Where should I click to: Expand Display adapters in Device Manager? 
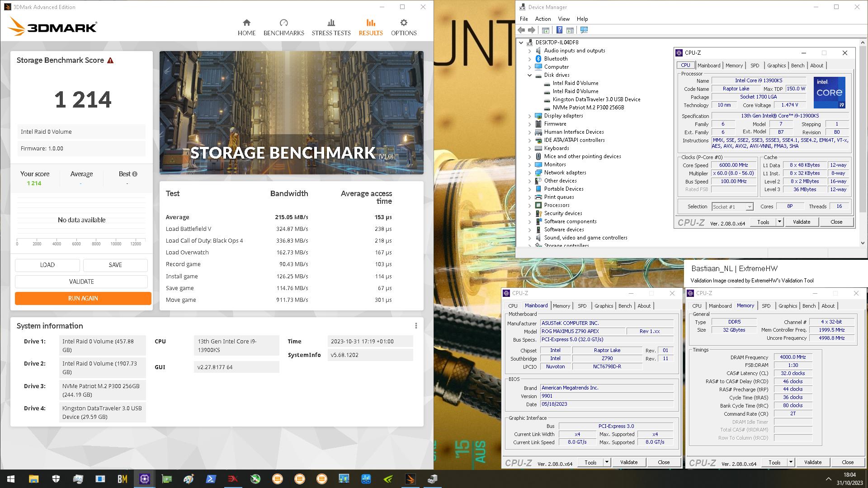coord(529,116)
